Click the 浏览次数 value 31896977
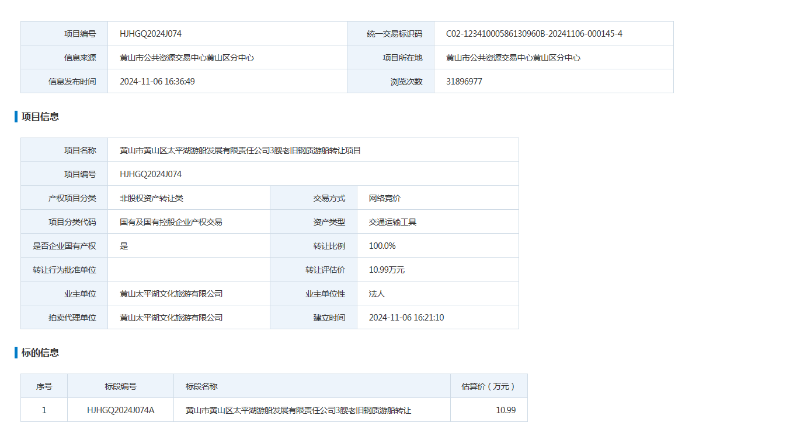800x433 pixels. pos(464,81)
